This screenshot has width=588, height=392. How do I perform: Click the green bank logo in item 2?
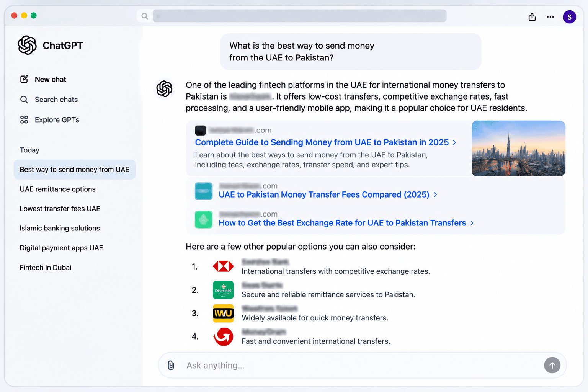tap(223, 290)
